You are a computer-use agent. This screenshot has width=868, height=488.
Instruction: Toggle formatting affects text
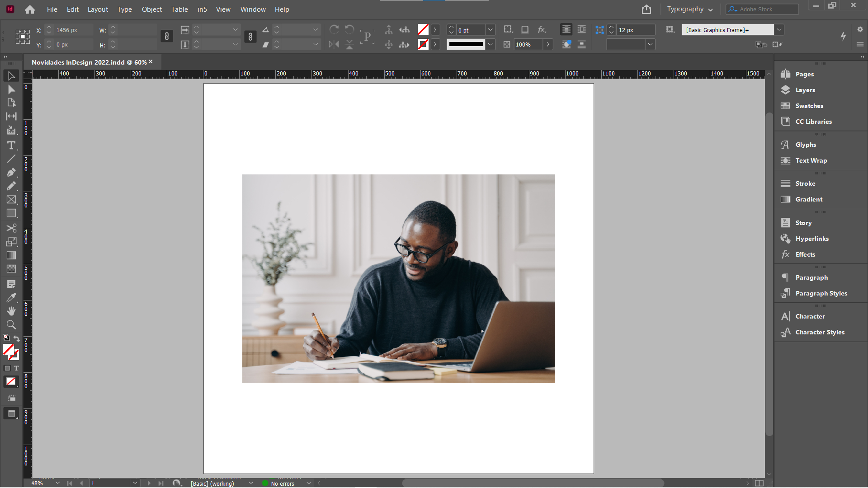coord(16,368)
